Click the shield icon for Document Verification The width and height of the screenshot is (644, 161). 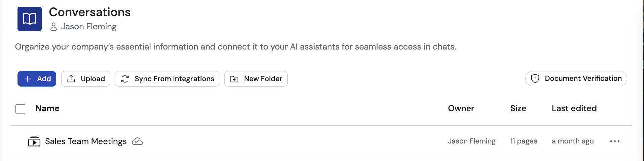pyautogui.click(x=535, y=78)
